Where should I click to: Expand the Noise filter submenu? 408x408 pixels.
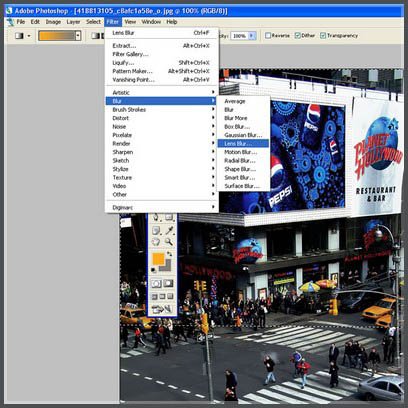pos(162,126)
